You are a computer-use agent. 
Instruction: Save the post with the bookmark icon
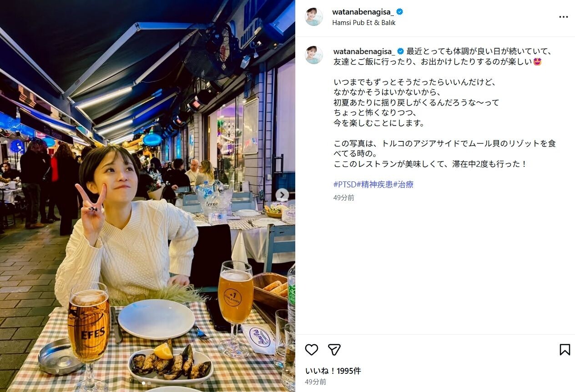click(565, 349)
